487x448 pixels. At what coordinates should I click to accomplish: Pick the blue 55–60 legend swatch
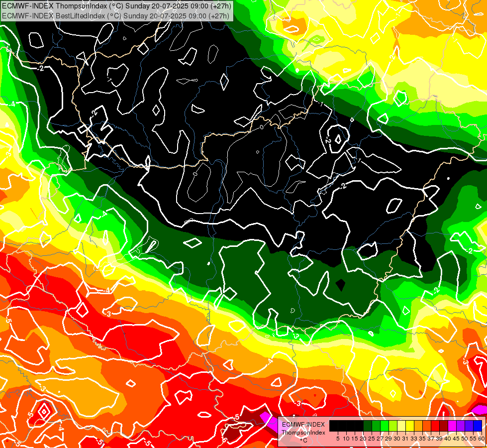pos(478,426)
